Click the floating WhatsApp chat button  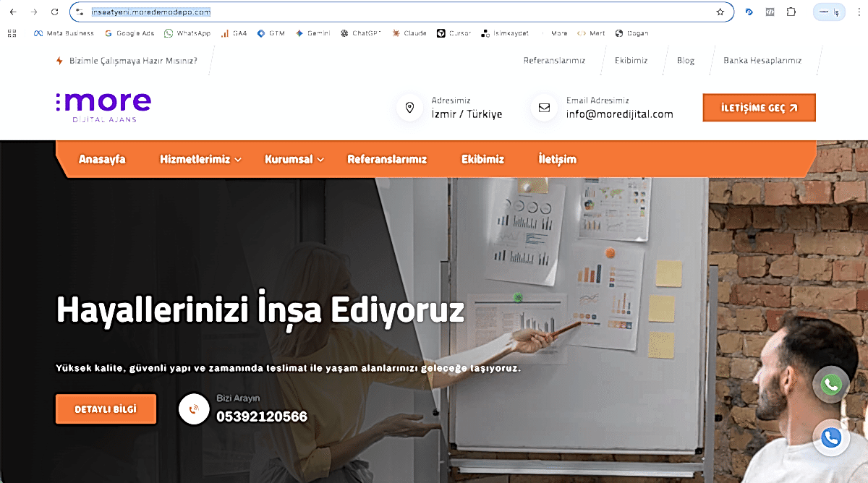coord(830,384)
